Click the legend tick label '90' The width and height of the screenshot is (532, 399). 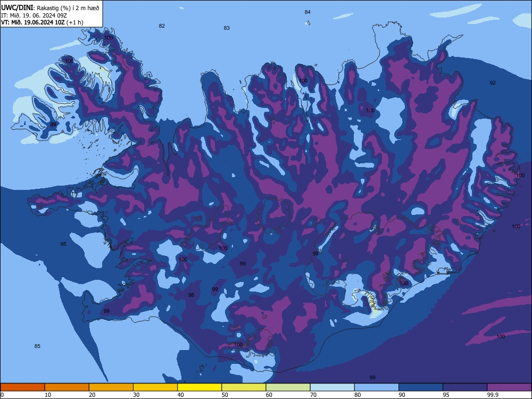click(x=402, y=395)
